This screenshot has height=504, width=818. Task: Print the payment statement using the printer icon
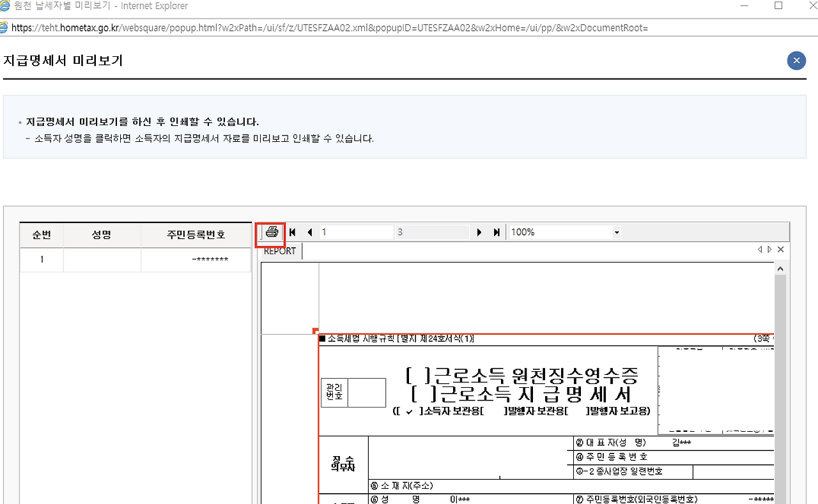(270, 232)
